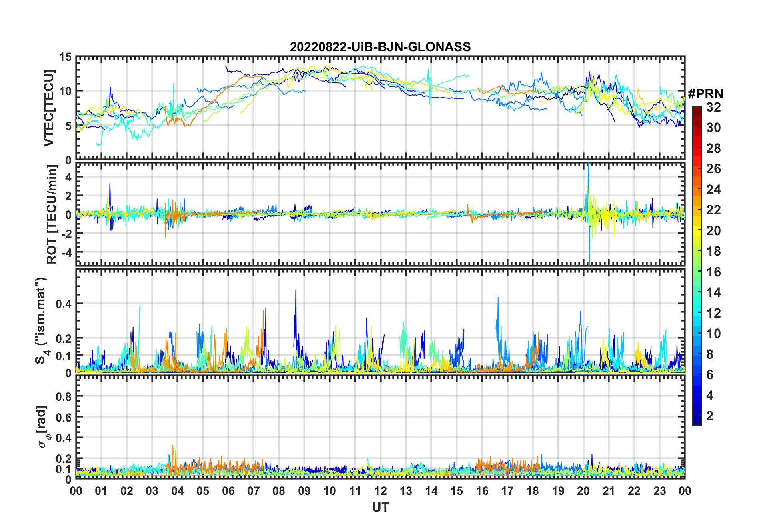
Task: Click x-axis hour label 07
Action: pyautogui.click(x=254, y=491)
